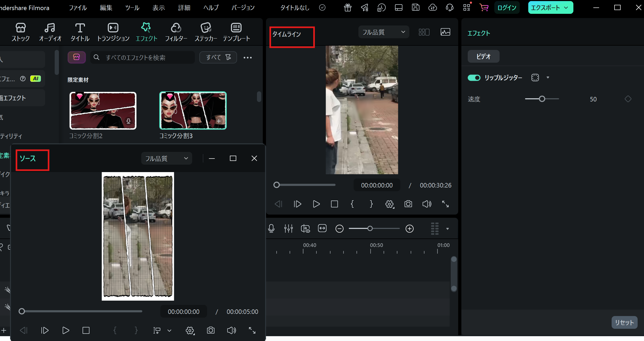This screenshot has width=644, height=341.
Task: Take a snapshot in timeline preview
Action: pos(408,204)
